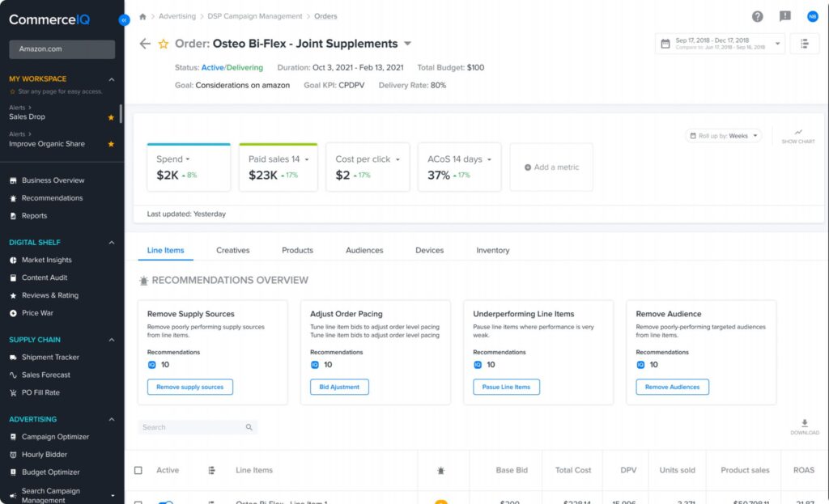
Task: Open the list settings icon beside date range
Action: pyautogui.click(x=804, y=44)
